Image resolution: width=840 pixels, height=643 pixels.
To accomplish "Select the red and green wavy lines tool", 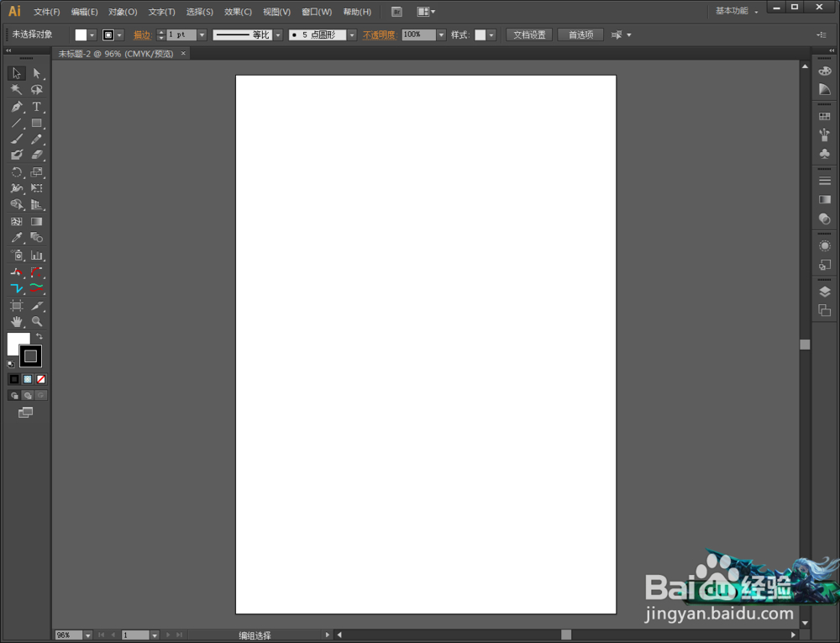I will 36,288.
